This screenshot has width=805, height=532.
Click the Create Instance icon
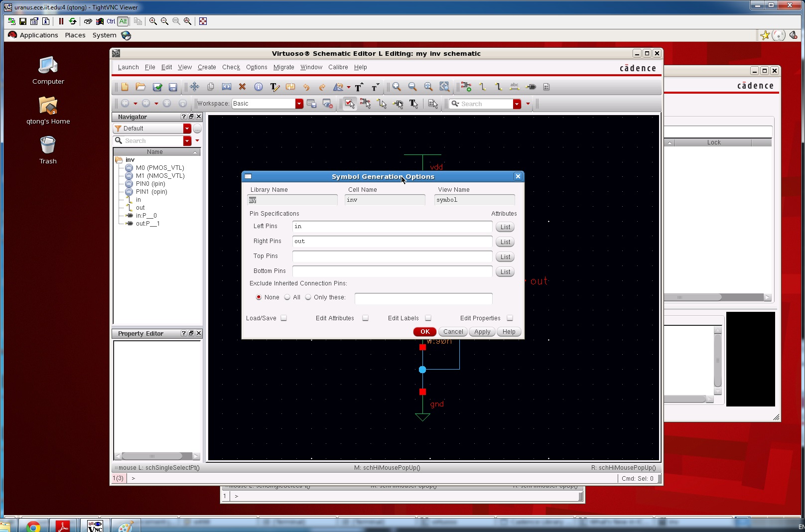tap(466, 87)
